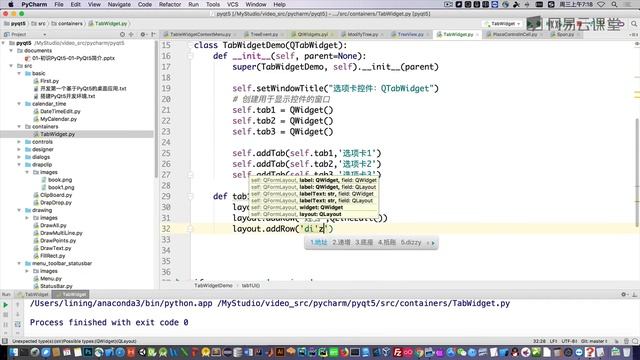640x360 pixels.
Task: Toggle soft-wrap icon in Run console
Action: tap(18, 324)
